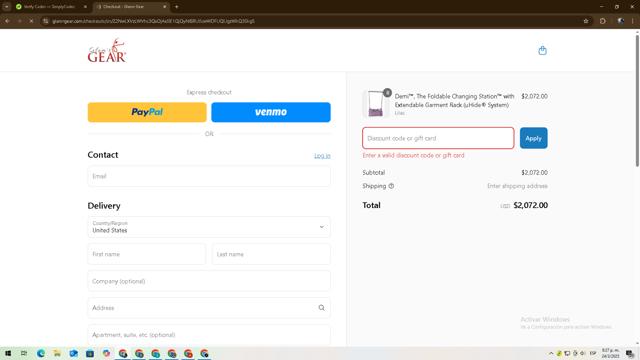The width and height of the screenshot is (640, 360).
Task: Pay with the Venmo express button
Action: [x=271, y=112]
